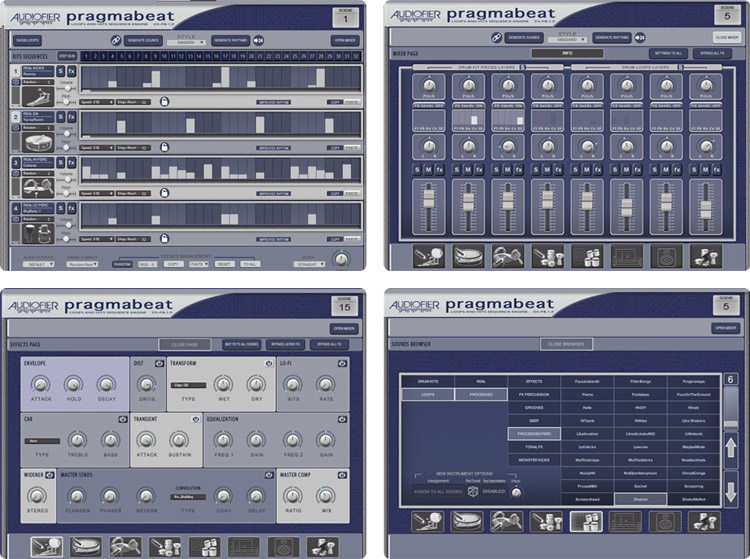
Task: Open the CONVOLUTION type selector
Action: pyautogui.click(x=188, y=497)
